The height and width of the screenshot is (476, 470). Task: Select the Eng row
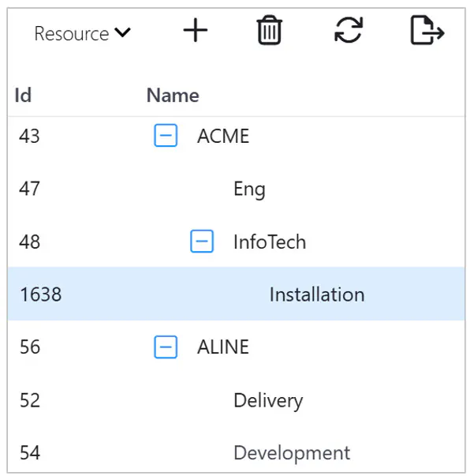(237, 188)
